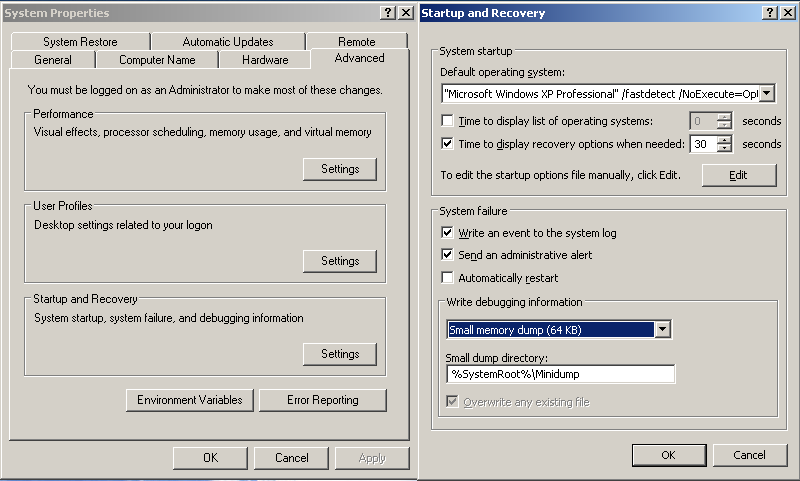This screenshot has height=481, width=800.
Task: Go to the Automatic Updates tab
Action: [228, 42]
